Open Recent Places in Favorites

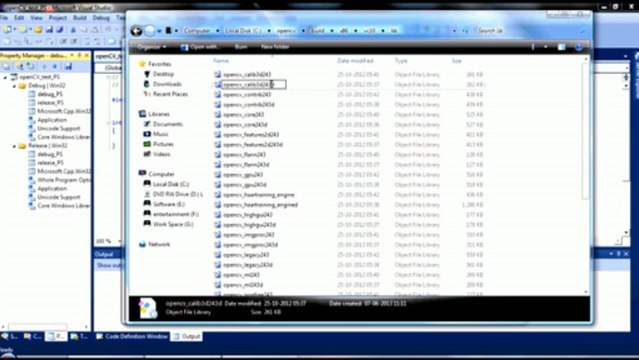click(x=170, y=94)
